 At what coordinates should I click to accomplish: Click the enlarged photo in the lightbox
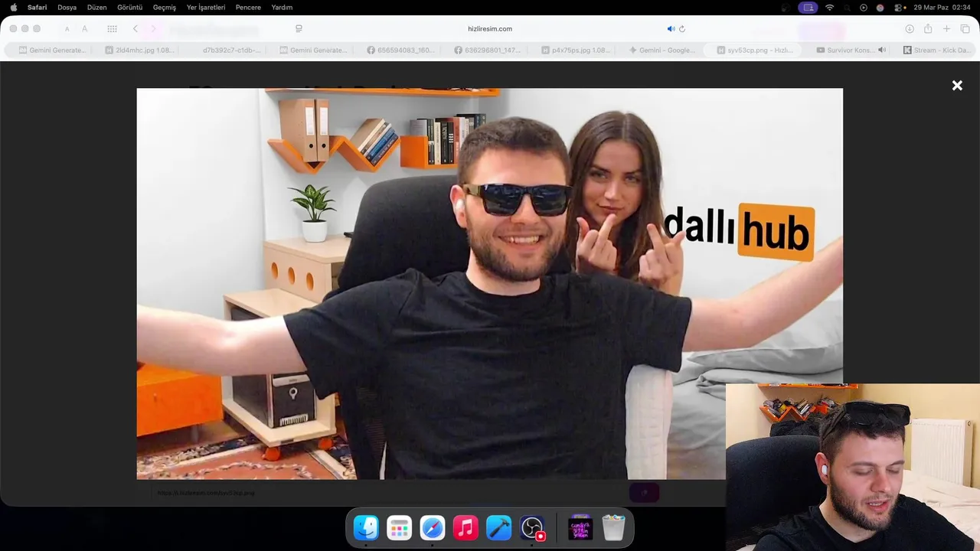tap(490, 283)
